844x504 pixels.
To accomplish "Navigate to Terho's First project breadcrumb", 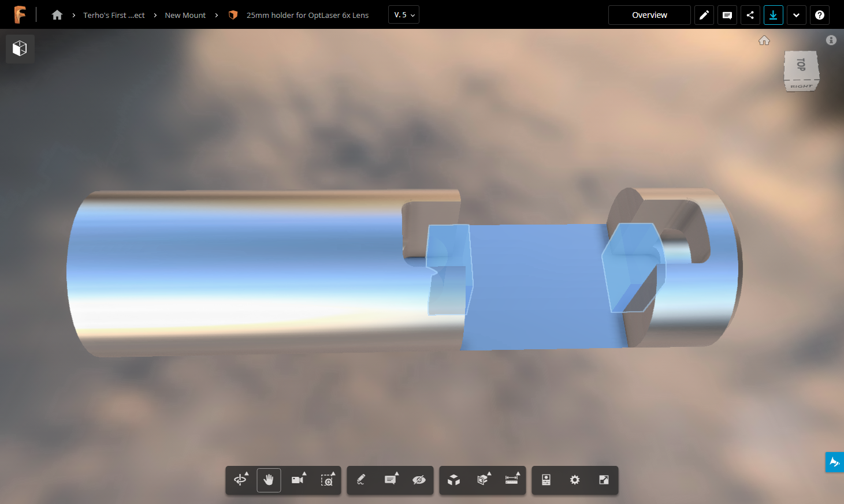I will coord(114,15).
